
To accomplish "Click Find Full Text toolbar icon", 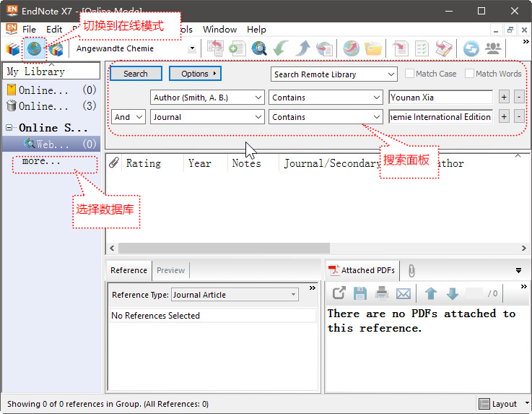I will tap(324, 48).
